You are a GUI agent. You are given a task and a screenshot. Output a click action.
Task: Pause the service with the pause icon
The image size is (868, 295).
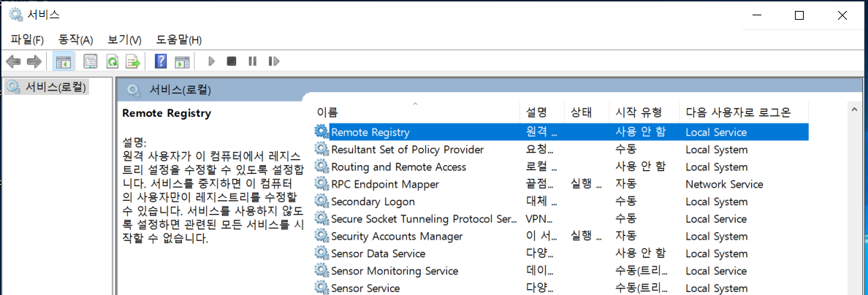(x=252, y=61)
